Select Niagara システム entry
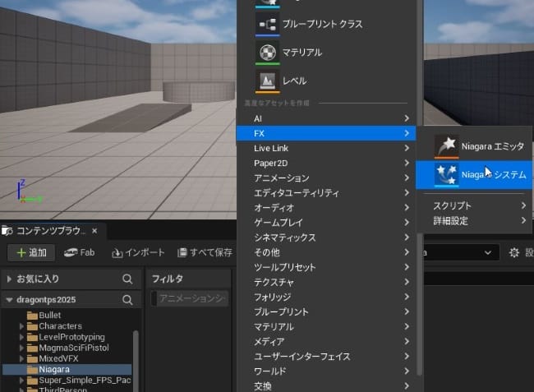The width and height of the screenshot is (534, 392). pyautogui.click(x=474, y=175)
